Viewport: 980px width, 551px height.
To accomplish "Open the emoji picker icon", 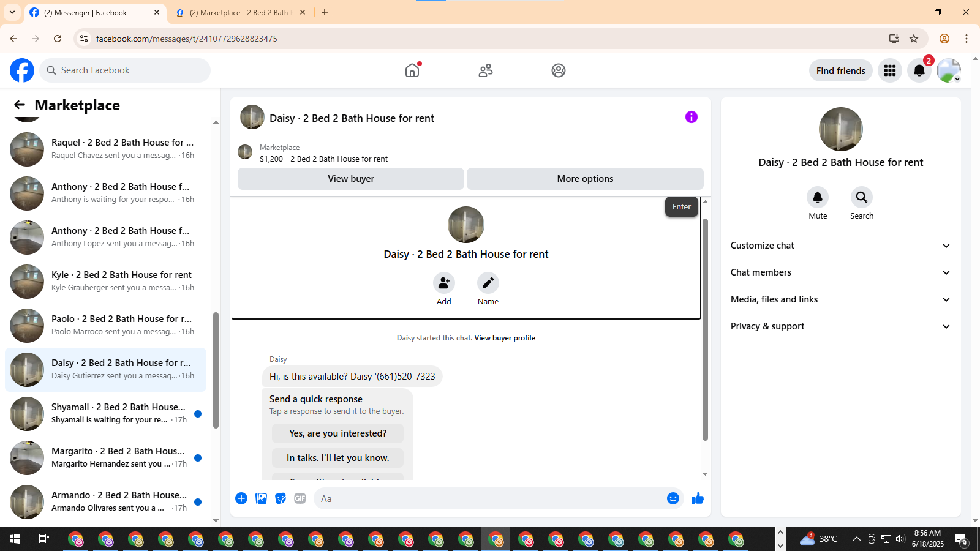I will click(673, 498).
